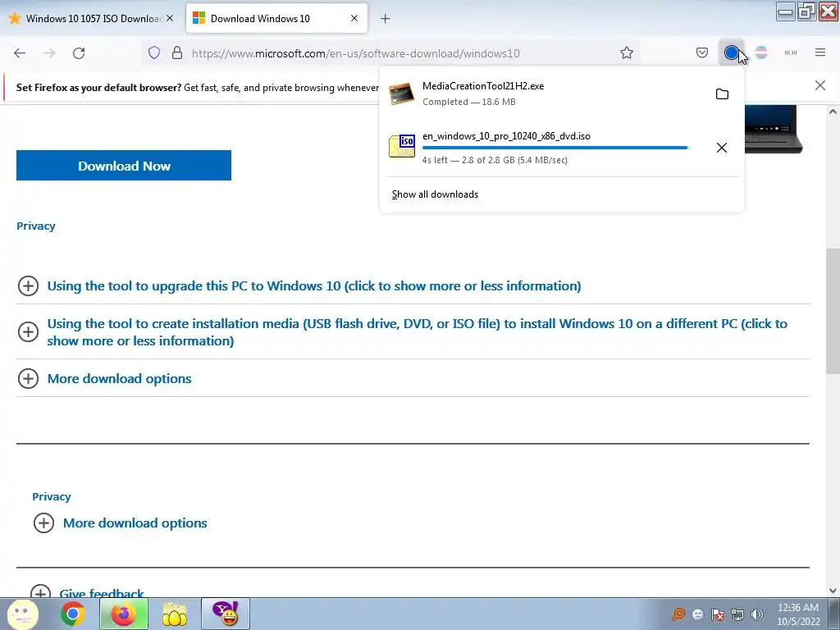This screenshot has width=840, height=630.
Task: Click the ISO file type icon
Action: click(x=402, y=146)
